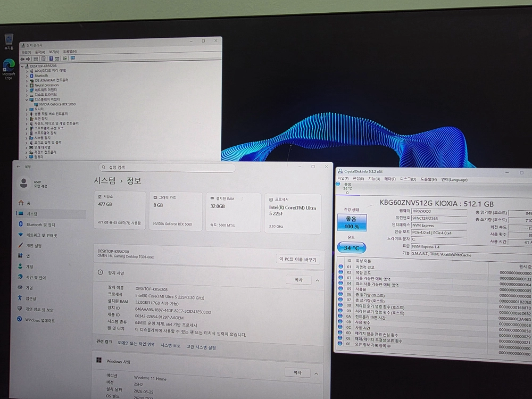This screenshot has width=532, height=399.
Task: Open 시간 및 언어 in Settings sidebar
Action: (x=51, y=277)
